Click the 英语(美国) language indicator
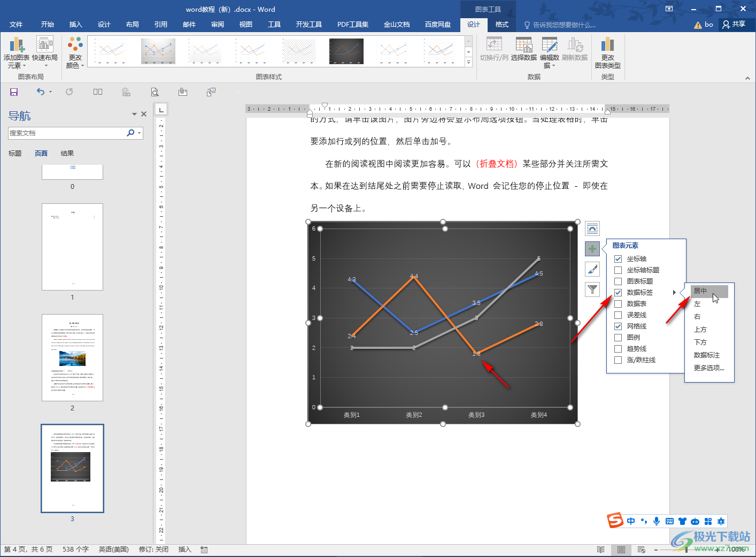This screenshot has width=756, height=557. (x=113, y=550)
